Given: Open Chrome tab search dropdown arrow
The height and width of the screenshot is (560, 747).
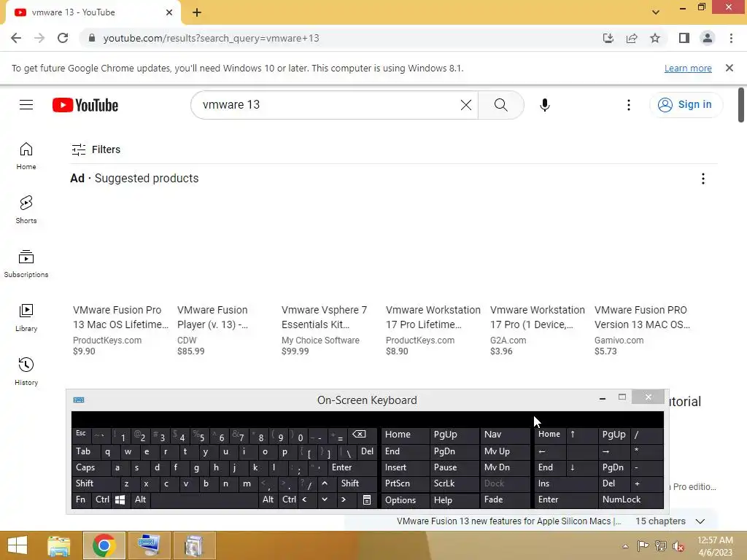Looking at the screenshot, I should [656, 12].
